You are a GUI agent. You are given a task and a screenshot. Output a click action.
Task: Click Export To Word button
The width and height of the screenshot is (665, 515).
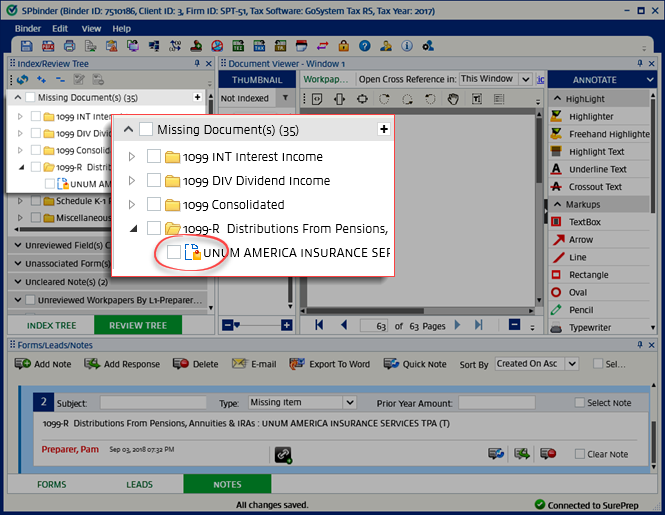coord(330,364)
